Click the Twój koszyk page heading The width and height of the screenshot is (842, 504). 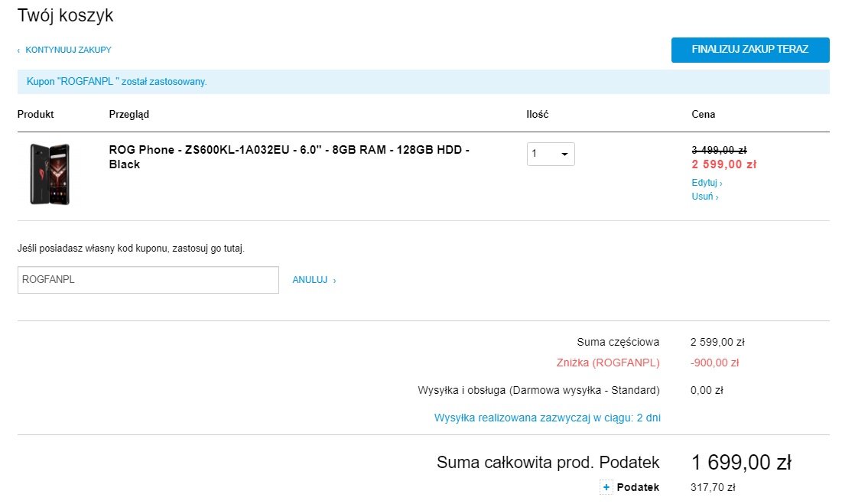point(66,15)
